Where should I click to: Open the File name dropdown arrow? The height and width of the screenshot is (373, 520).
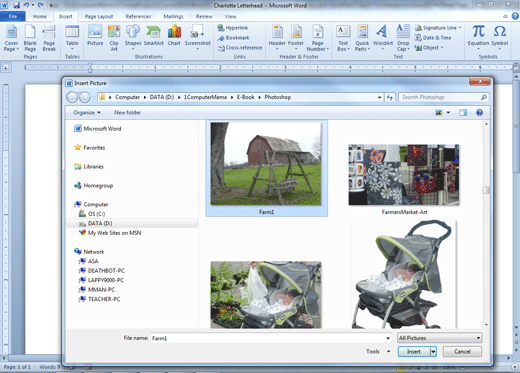point(388,338)
